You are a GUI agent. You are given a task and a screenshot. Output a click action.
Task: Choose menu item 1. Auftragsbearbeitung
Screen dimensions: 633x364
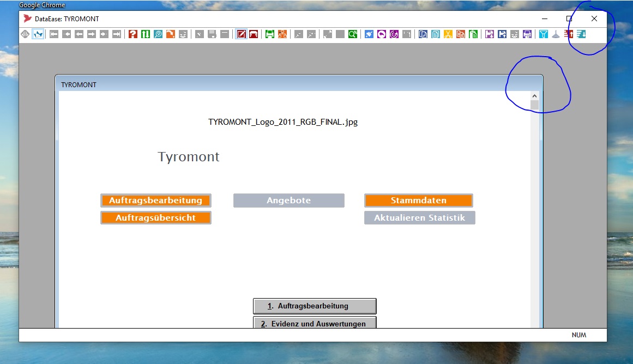[x=315, y=306]
